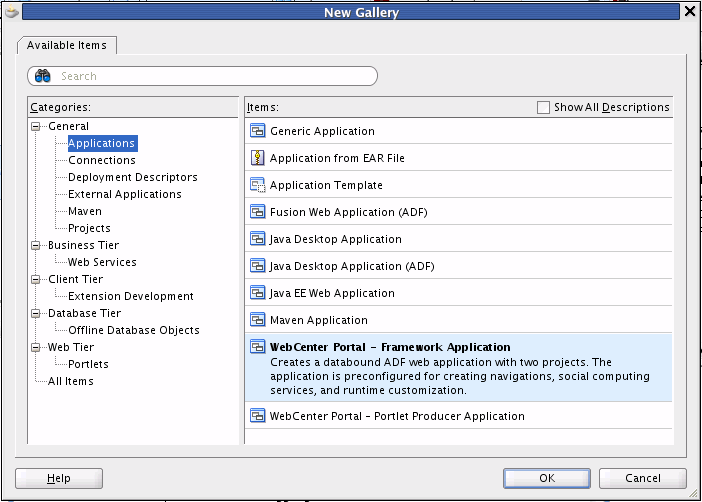The width and height of the screenshot is (702, 502).
Task: Choose WebCenter Portal - Portlet Producer Application text
Action: pos(397,416)
